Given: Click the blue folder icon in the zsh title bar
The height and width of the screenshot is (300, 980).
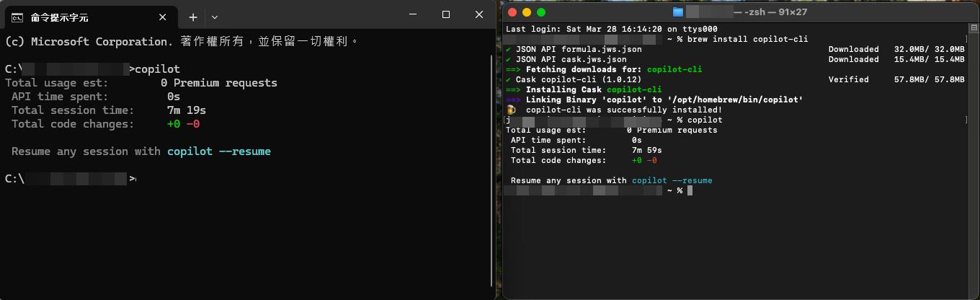Looking at the screenshot, I should click(x=677, y=12).
